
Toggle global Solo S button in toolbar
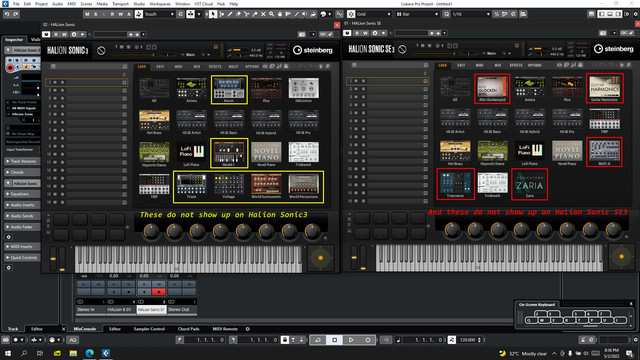click(96, 14)
